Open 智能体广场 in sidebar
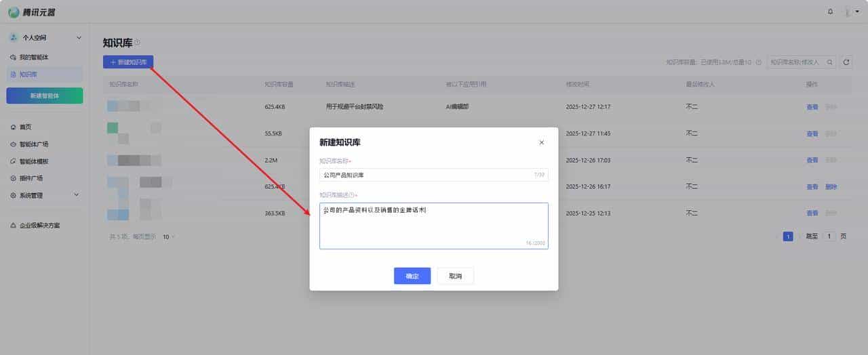Screen dimensions: 868x355 pyautogui.click(x=33, y=144)
